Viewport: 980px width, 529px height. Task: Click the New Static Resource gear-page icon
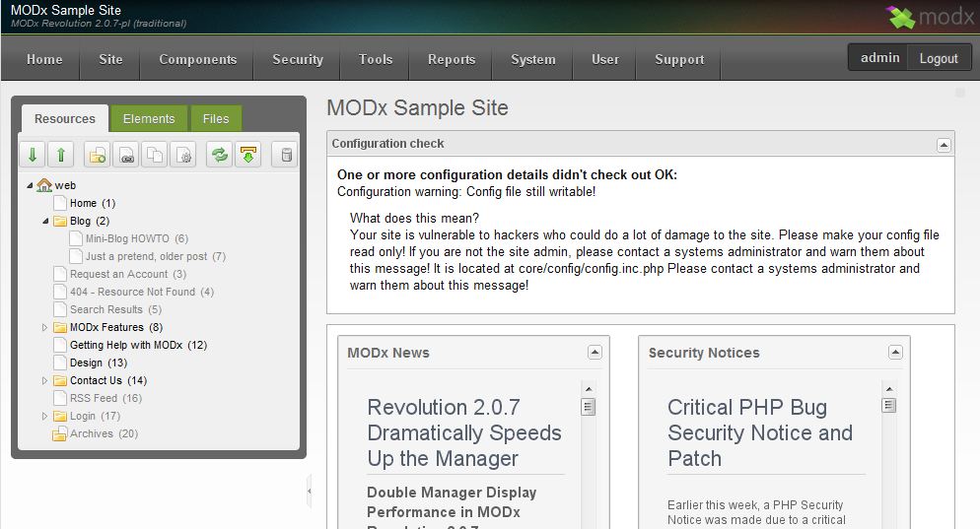pos(183,155)
